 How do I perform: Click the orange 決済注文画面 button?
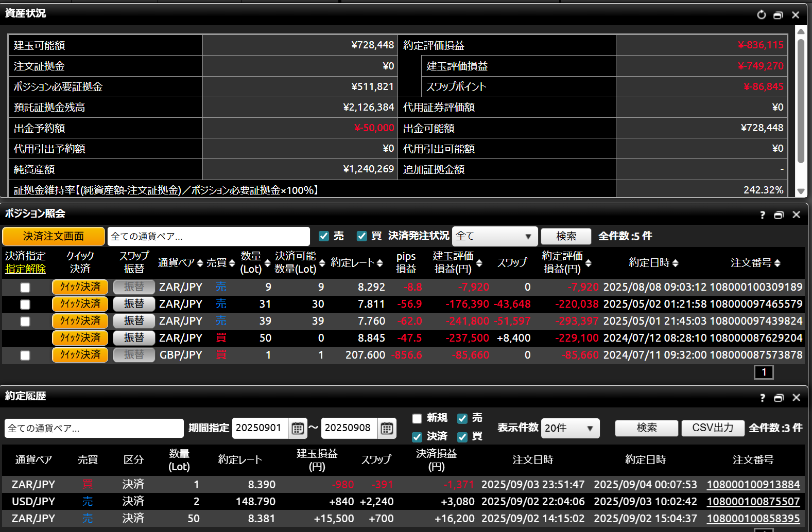coord(54,236)
